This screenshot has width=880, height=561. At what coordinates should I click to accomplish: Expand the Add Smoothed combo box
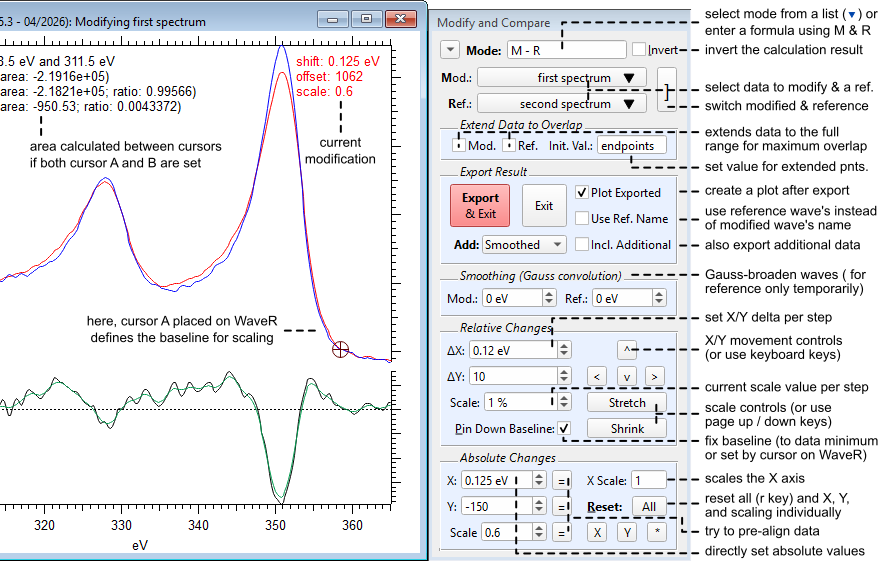pos(524,244)
